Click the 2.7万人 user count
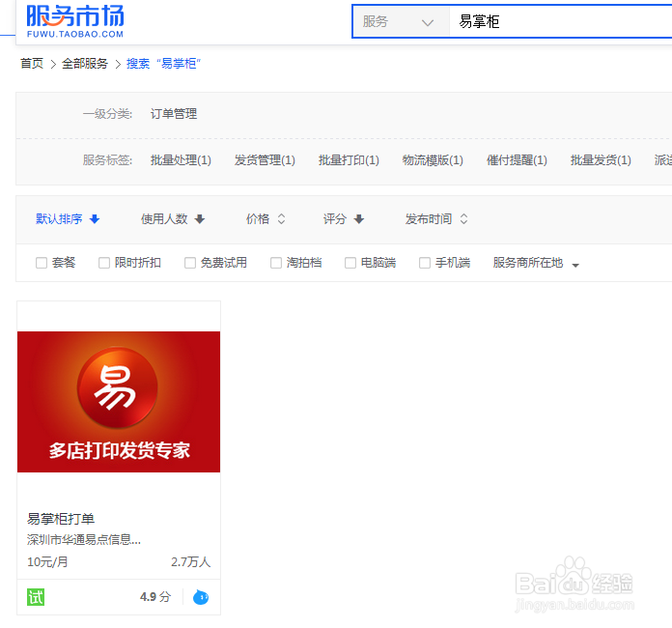This screenshot has height=628, width=672. click(191, 562)
